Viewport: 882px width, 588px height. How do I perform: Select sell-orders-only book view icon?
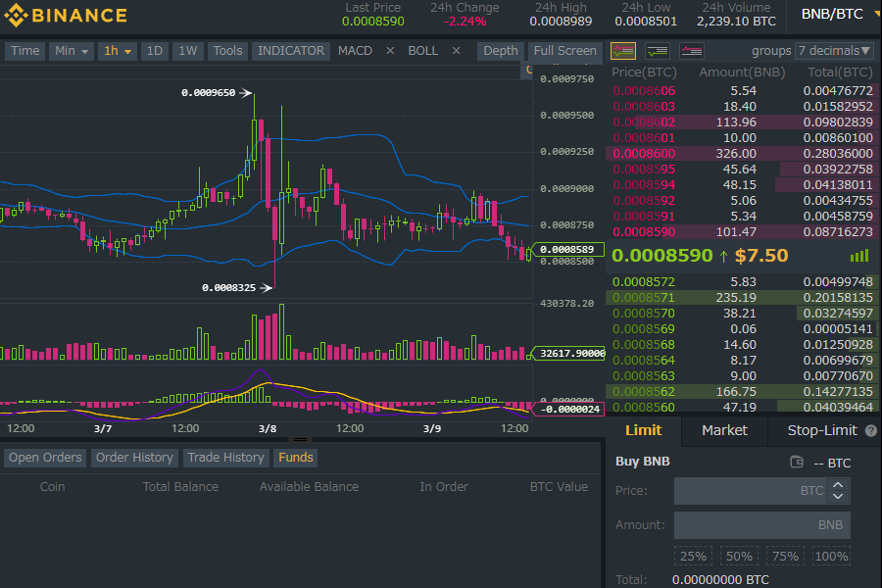coord(691,51)
